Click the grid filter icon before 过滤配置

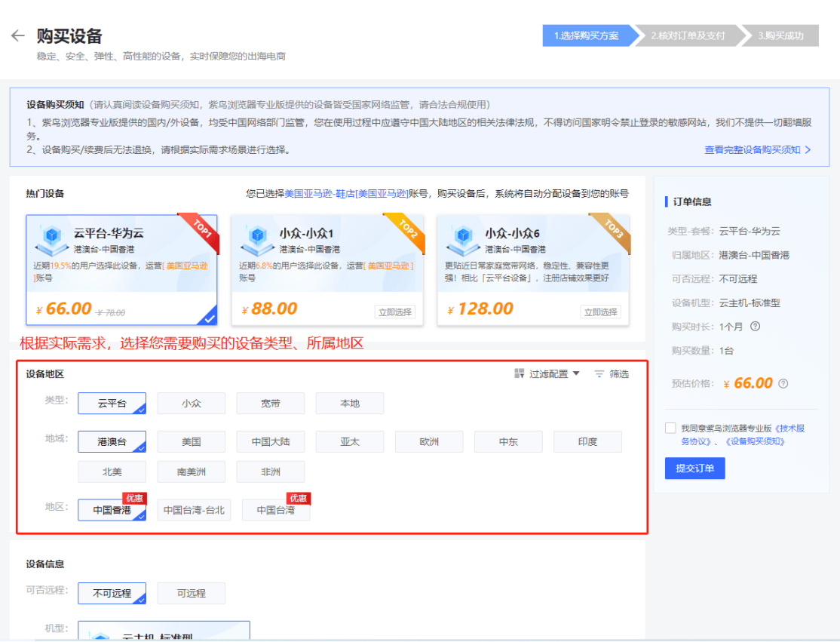(520, 373)
